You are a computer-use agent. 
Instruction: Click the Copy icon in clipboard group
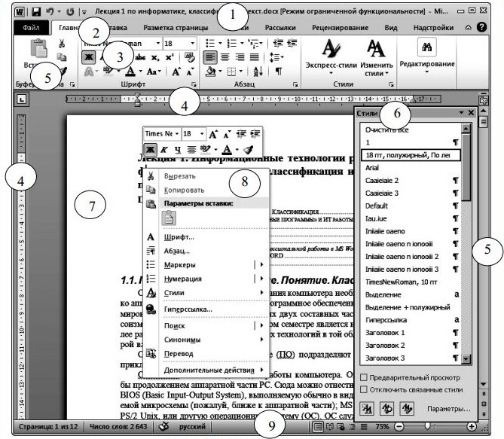tap(62, 57)
